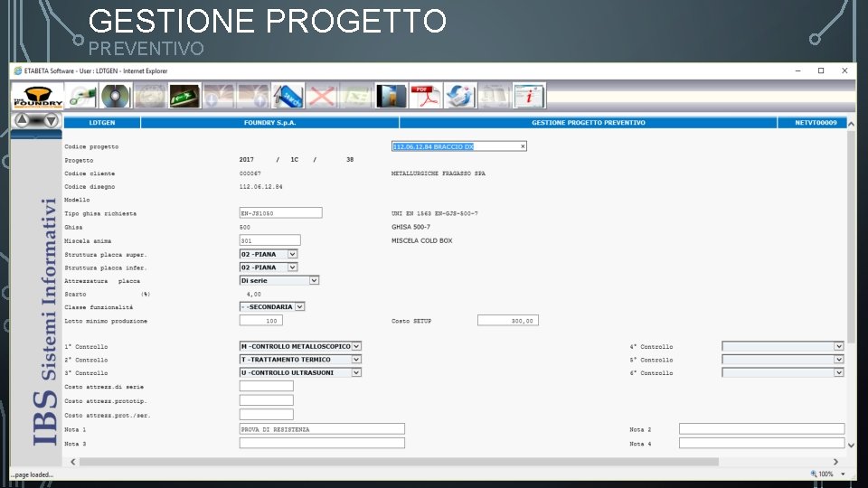Click the Nota 2 input field
This screenshot has height=488, width=868.
pos(761,428)
